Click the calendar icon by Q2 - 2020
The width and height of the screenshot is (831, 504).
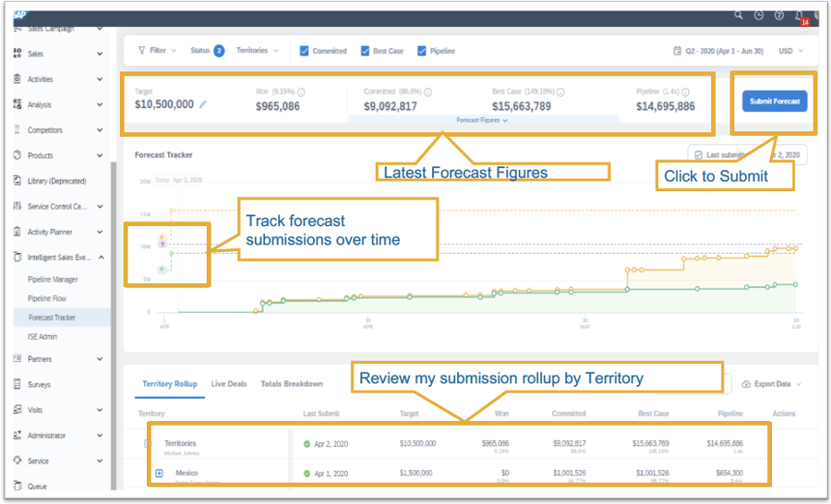677,51
